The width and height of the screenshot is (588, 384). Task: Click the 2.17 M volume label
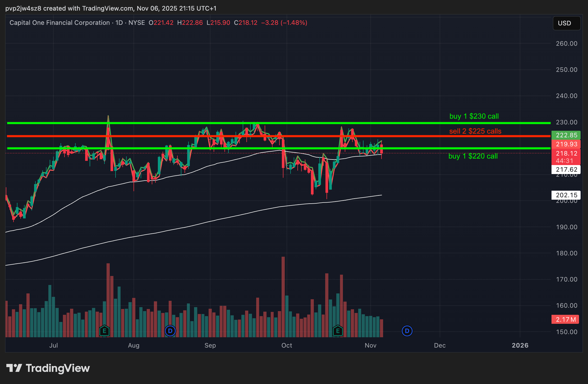tap(565, 320)
